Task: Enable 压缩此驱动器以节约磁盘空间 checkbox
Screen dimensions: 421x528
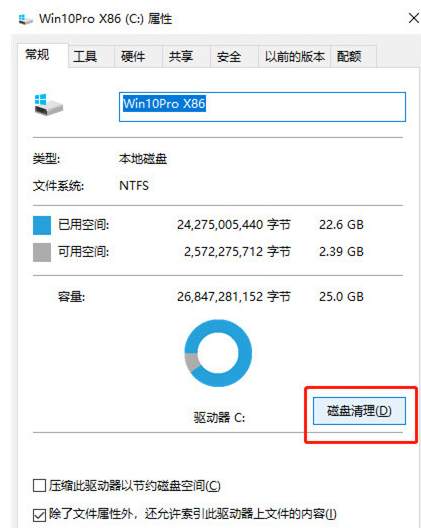Action: click(39, 486)
